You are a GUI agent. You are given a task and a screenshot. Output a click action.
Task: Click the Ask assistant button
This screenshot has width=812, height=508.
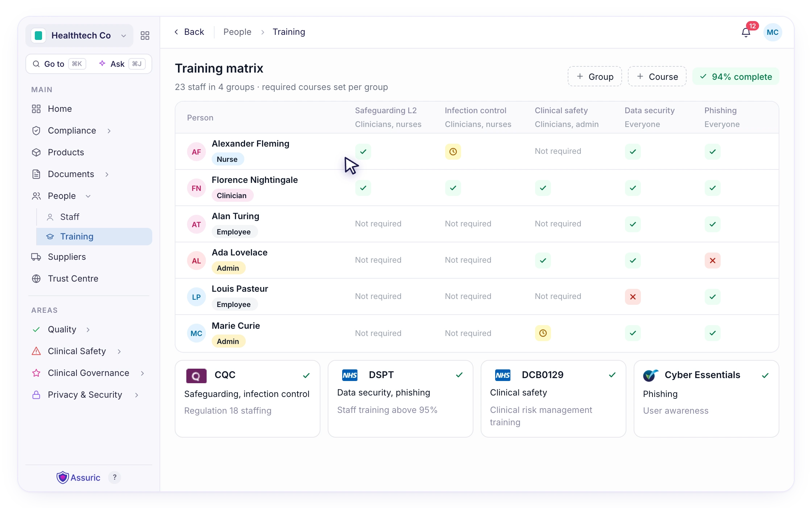click(x=122, y=64)
